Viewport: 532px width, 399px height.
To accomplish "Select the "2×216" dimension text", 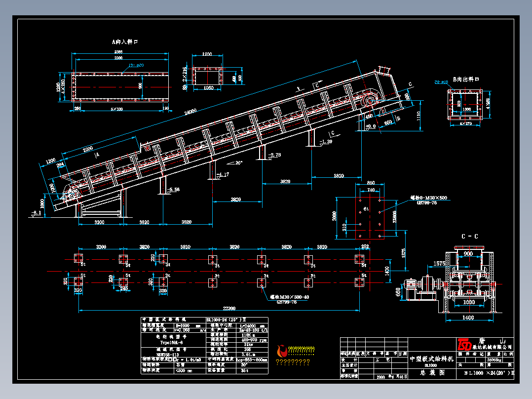I will pyautogui.click(x=185, y=74).
